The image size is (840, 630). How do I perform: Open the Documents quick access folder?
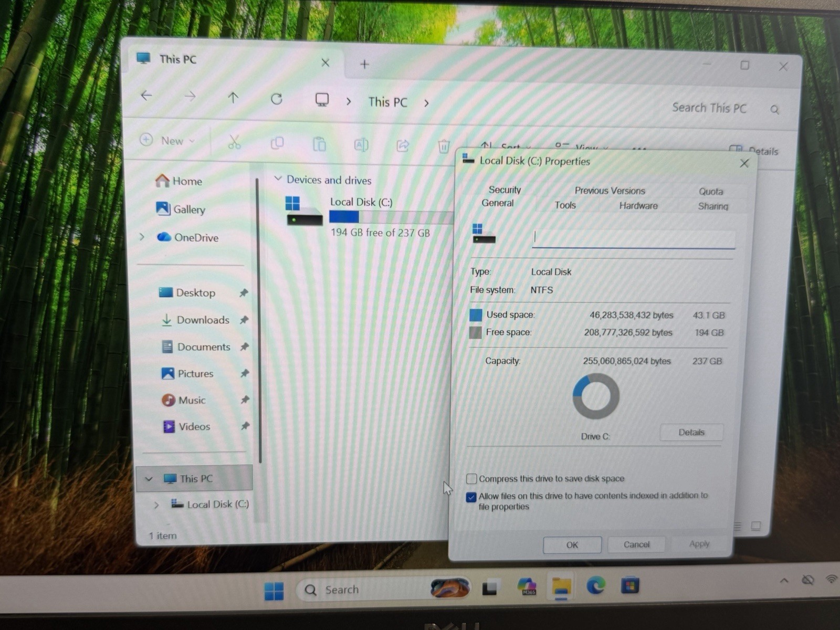[x=196, y=346]
